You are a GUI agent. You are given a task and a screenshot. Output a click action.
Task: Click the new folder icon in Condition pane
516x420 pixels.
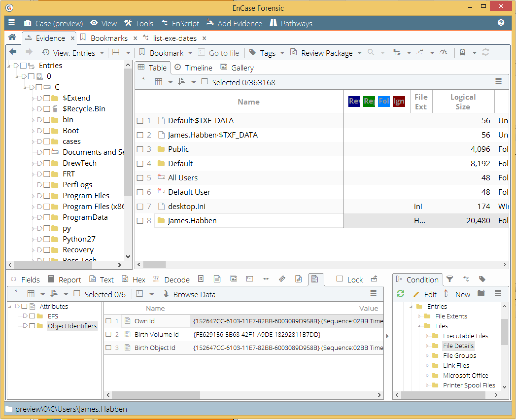point(481,294)
